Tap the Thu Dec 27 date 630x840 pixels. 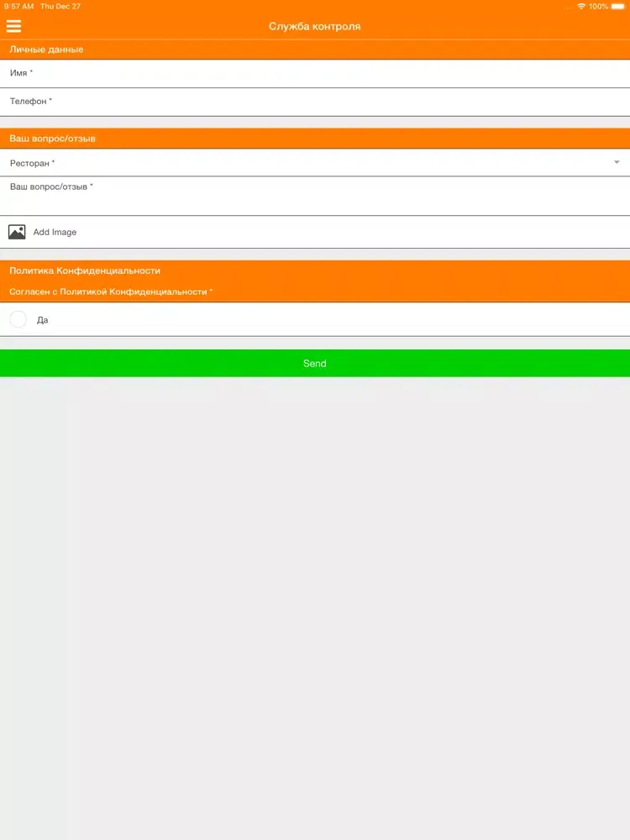point(60,7)
